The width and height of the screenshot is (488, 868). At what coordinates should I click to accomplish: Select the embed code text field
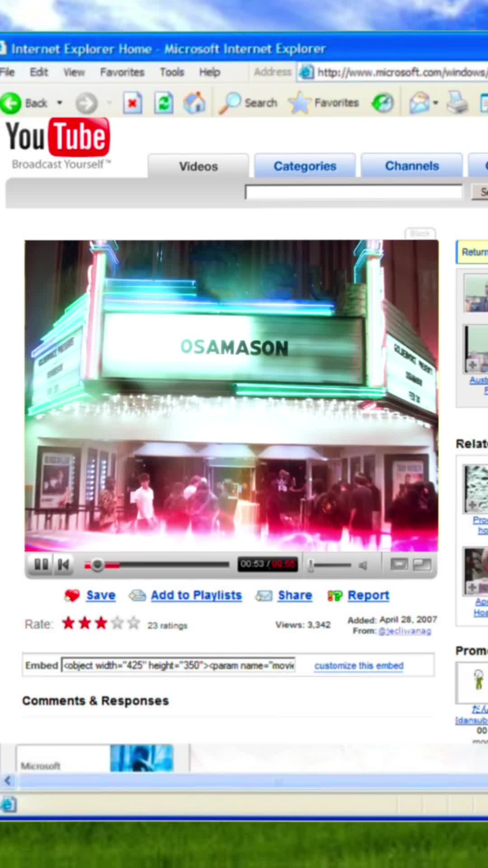[x=178, y=665]
